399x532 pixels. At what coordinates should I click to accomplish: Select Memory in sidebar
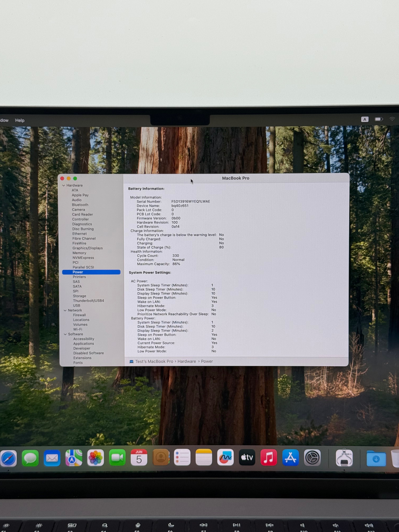coord(79,253)
